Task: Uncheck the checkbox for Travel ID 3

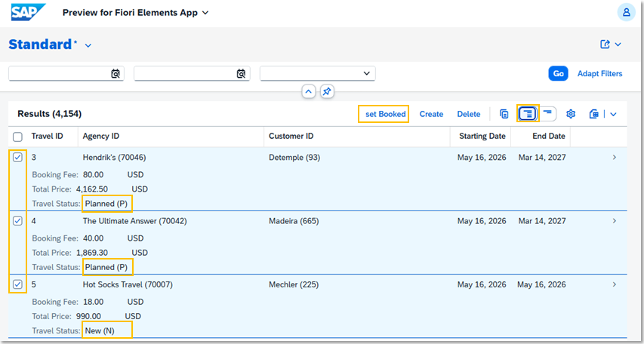Action: tap(17, 157)
